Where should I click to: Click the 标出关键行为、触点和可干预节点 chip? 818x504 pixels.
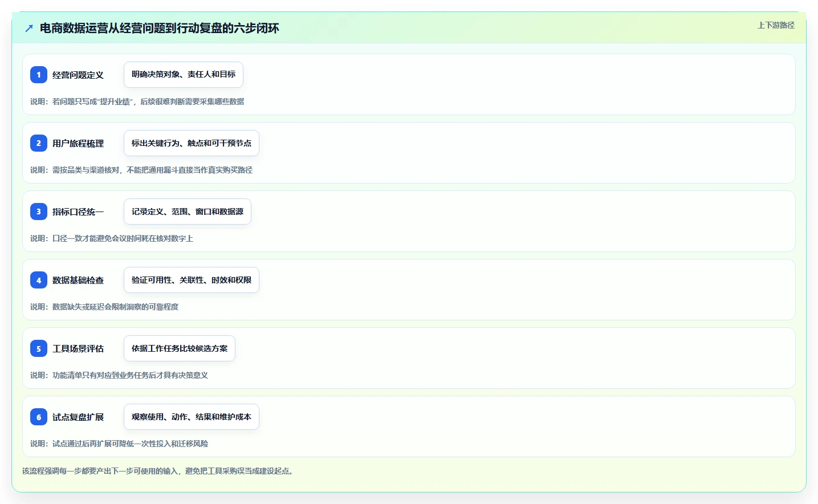pos(192,143)
